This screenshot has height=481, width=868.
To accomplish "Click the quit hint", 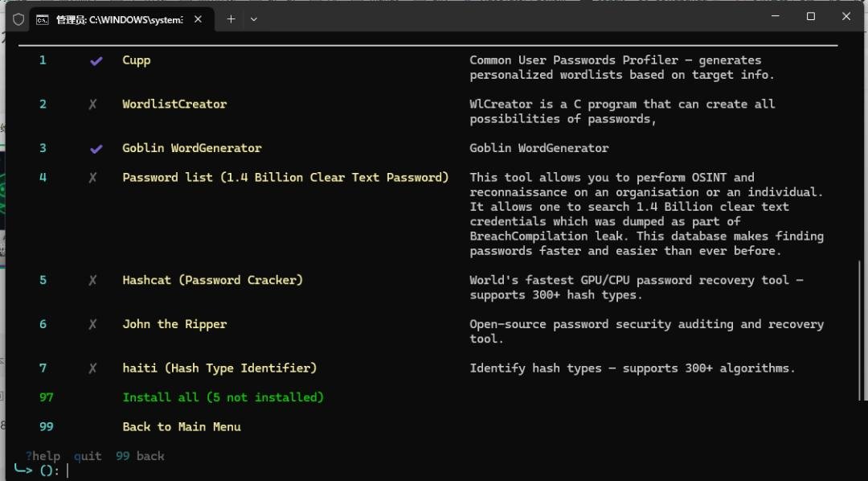I will coord(88,456).
